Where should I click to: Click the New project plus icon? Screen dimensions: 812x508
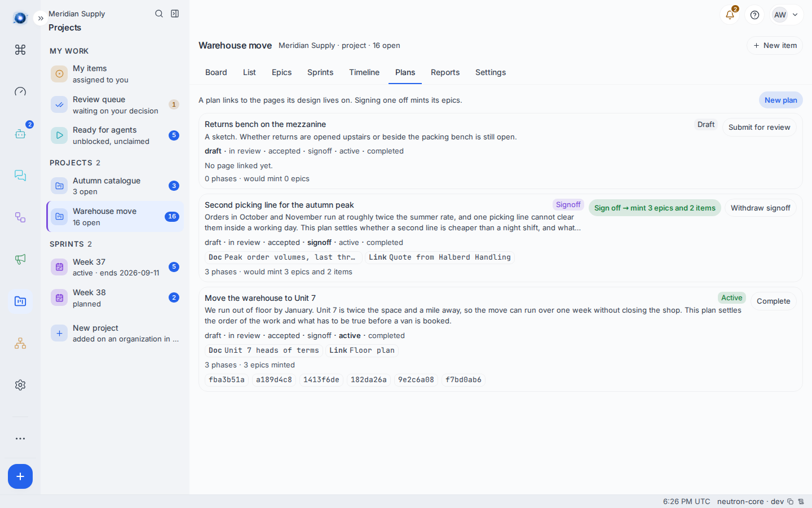pyautogui.click(x=59, y=333)
